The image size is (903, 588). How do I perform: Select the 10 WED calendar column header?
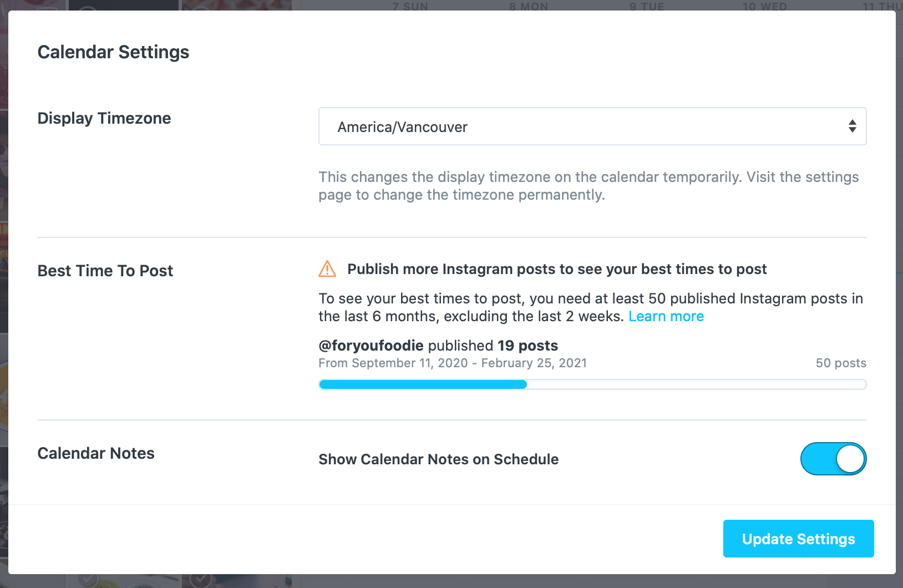[764, 6]
